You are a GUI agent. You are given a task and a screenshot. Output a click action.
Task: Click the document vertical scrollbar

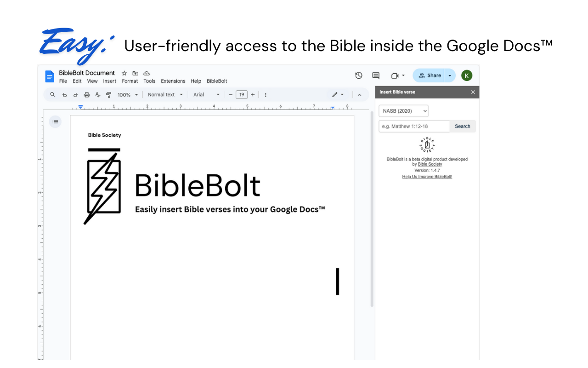pos(372,210)
